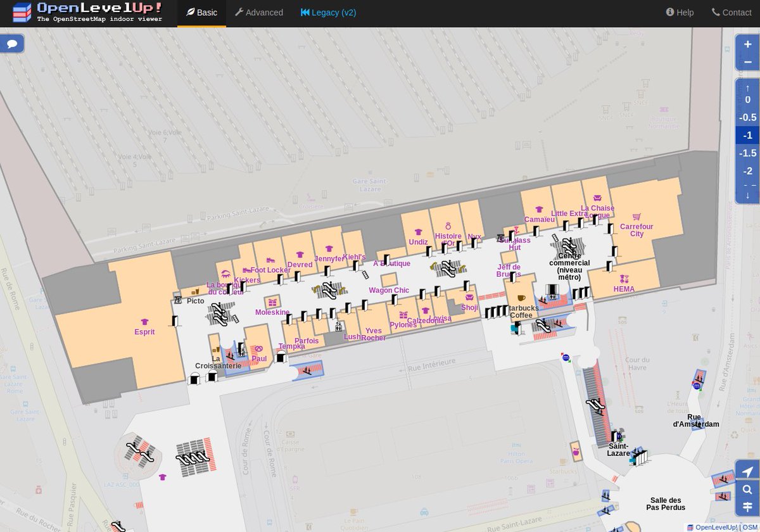760x532 pixels.
Task: Switch to level -1.5
Action: click(x=747, y=153)
